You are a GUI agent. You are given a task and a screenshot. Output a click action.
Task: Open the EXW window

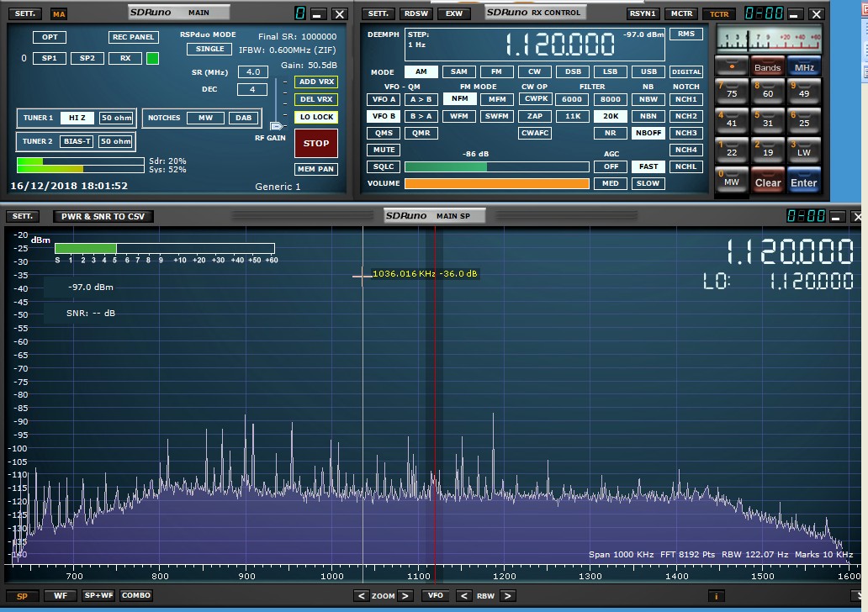pos(454,13)
